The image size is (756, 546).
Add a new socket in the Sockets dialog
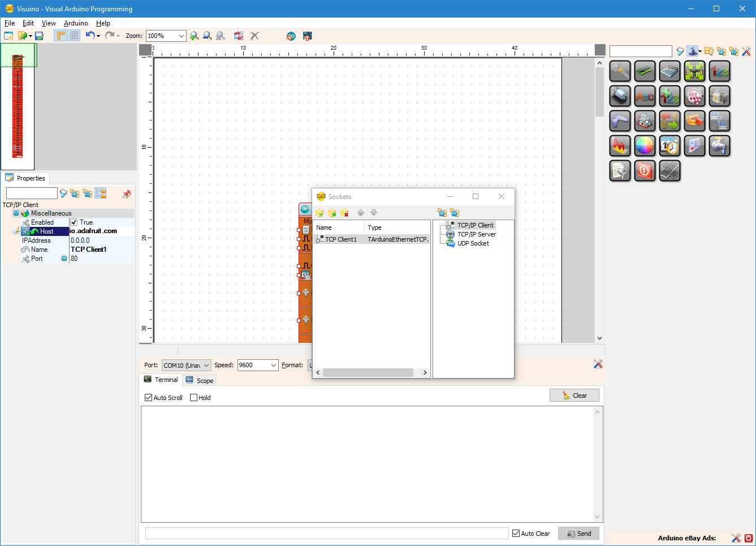click(320, 213)
